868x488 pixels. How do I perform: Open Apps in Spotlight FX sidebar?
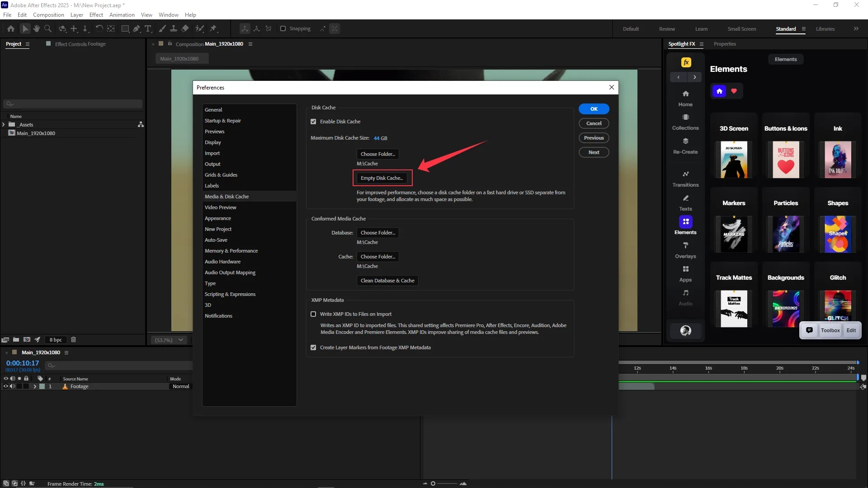click(x=685, y=273)
